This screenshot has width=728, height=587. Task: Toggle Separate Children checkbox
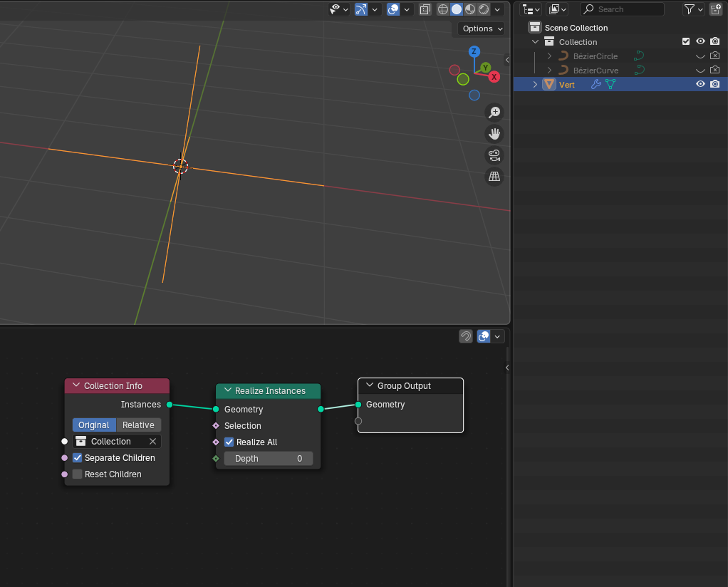(78, 458)
